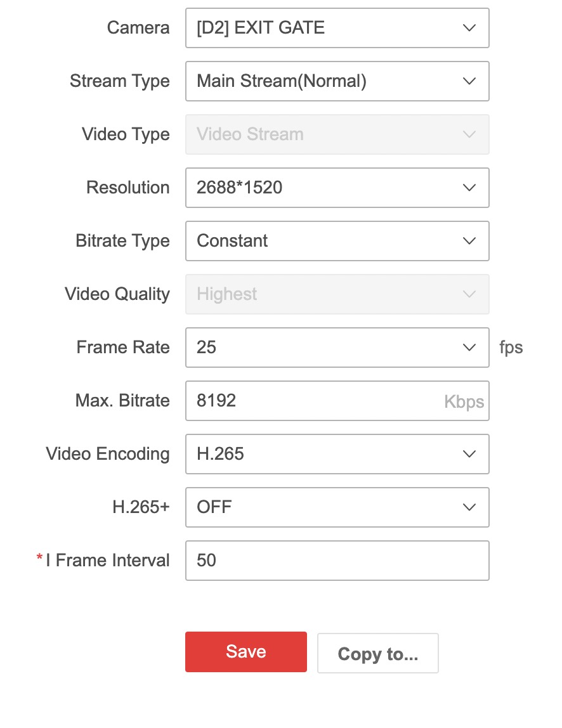Click the disabled Video Type dropdown arrow
The image size is (562, 728).
pyautogui.click(x=469, y=134)
